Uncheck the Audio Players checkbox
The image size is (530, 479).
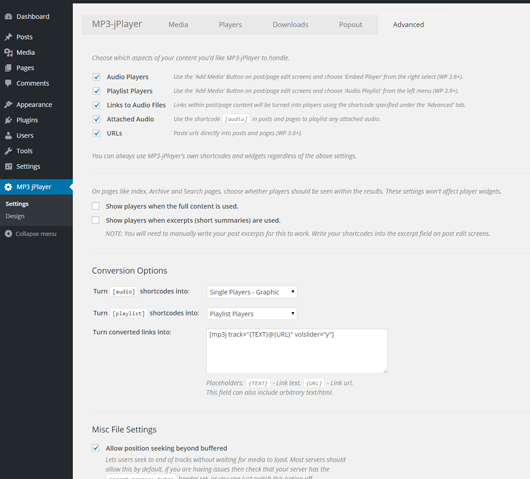(x=96, y=77)
